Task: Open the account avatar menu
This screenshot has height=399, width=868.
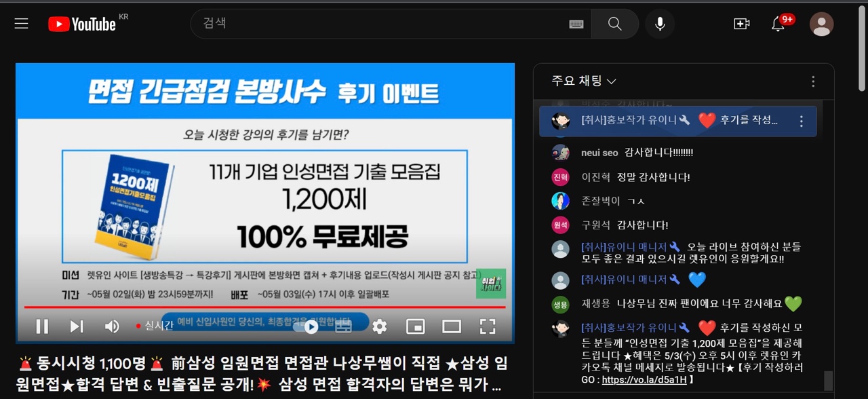Action: (822, 24)
